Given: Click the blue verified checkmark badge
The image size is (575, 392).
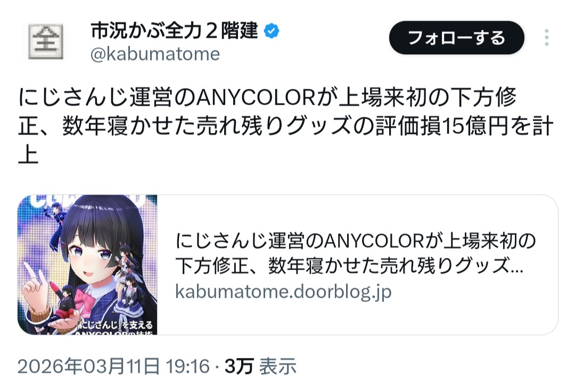Looking at the screenshot, I should point(272,31).
